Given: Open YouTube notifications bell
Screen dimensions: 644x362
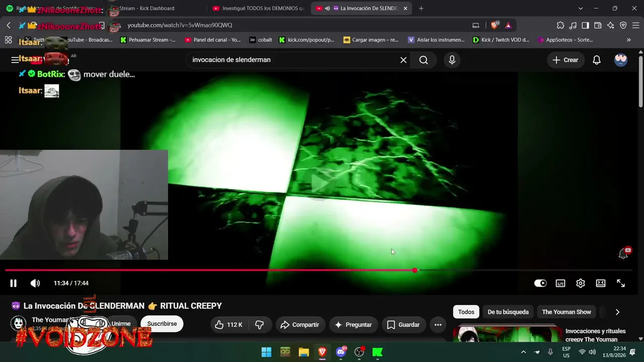Looking at the screenshot, I should pos(597,60).
